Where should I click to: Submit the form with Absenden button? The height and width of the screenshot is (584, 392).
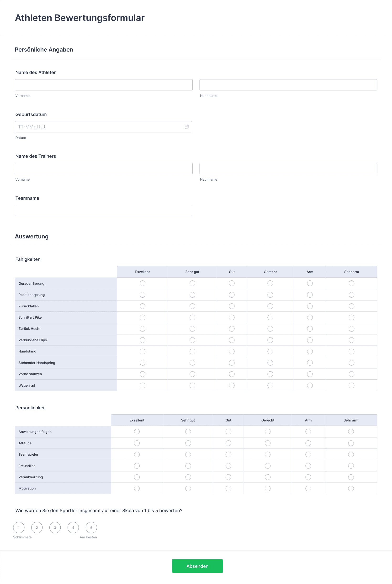[x=197, y=566]
